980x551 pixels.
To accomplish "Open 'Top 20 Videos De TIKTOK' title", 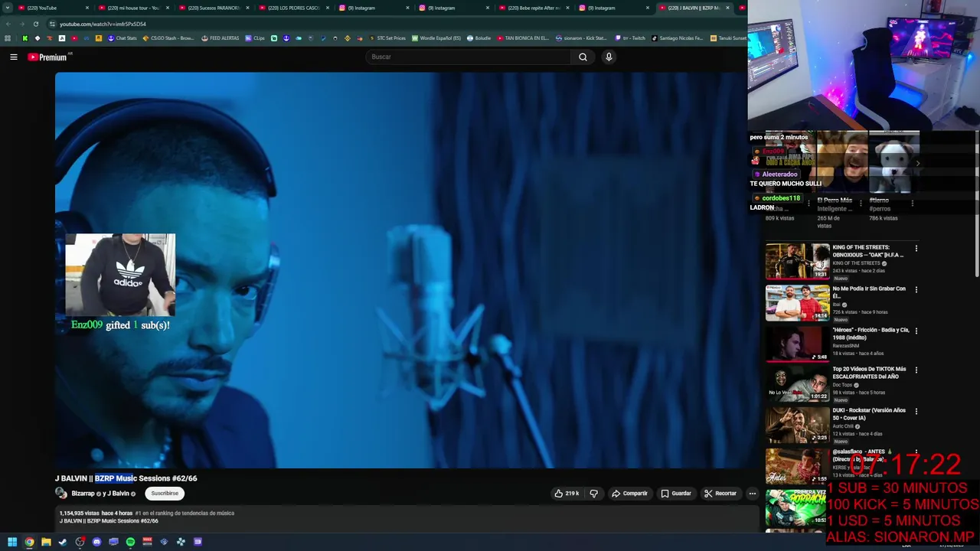I will pos(869,373).
